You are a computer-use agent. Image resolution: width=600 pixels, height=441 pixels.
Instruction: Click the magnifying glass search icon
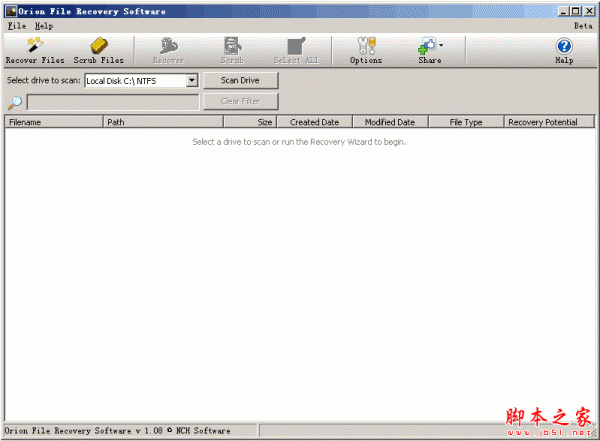[15, 102]
